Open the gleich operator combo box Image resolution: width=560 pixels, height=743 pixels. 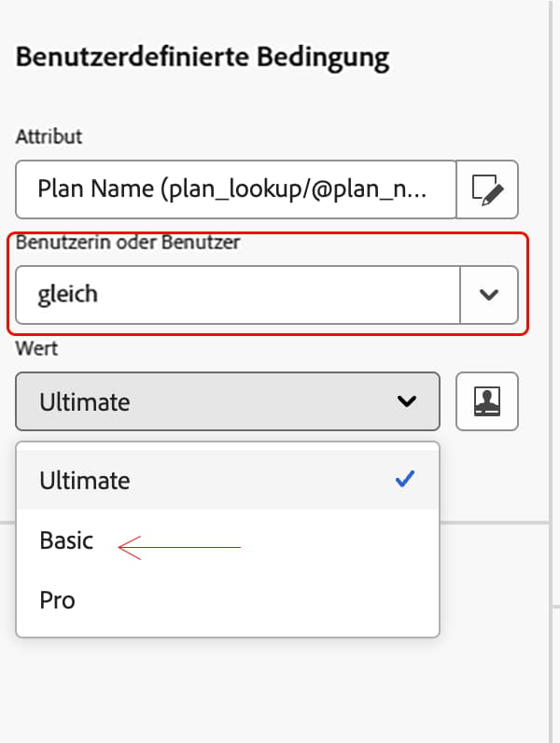pos(267,295)
